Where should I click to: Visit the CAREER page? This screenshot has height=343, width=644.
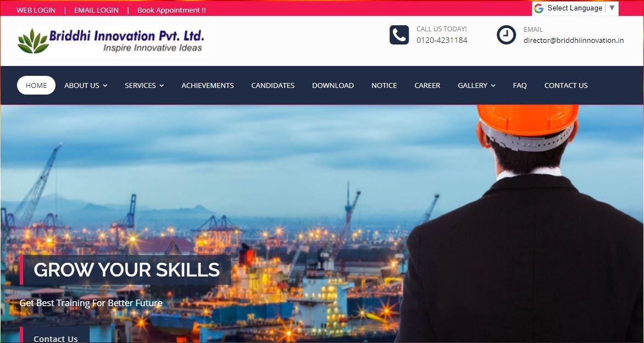(427, 85)
